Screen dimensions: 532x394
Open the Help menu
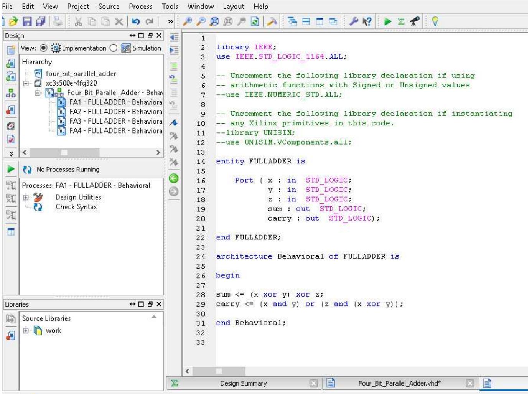pyautogui.click(x=261, y=7)
